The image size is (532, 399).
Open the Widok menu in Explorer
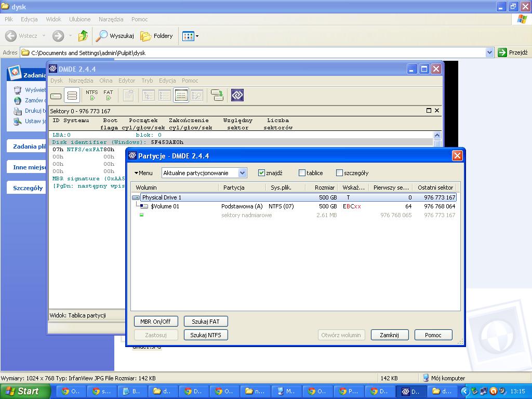point(54,19)
